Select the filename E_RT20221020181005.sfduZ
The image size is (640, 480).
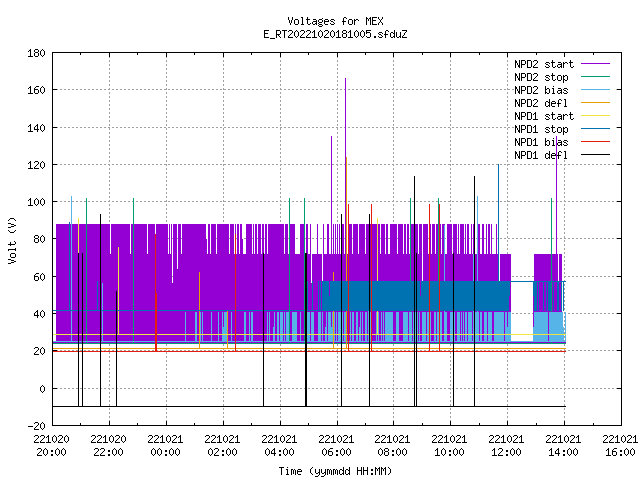coord(335,34)
